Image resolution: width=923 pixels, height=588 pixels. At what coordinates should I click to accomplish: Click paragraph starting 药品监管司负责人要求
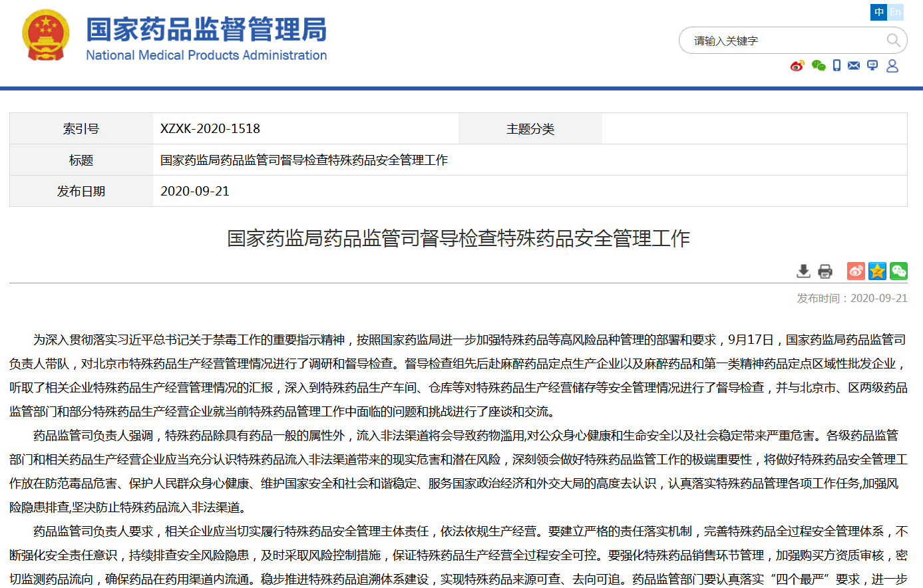(x=459, y=555)
